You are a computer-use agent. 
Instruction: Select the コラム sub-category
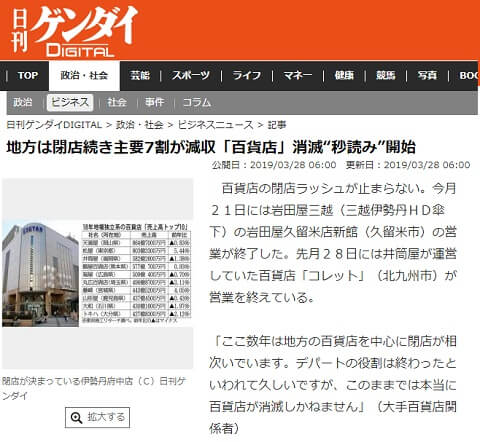(x=197, y=102)
